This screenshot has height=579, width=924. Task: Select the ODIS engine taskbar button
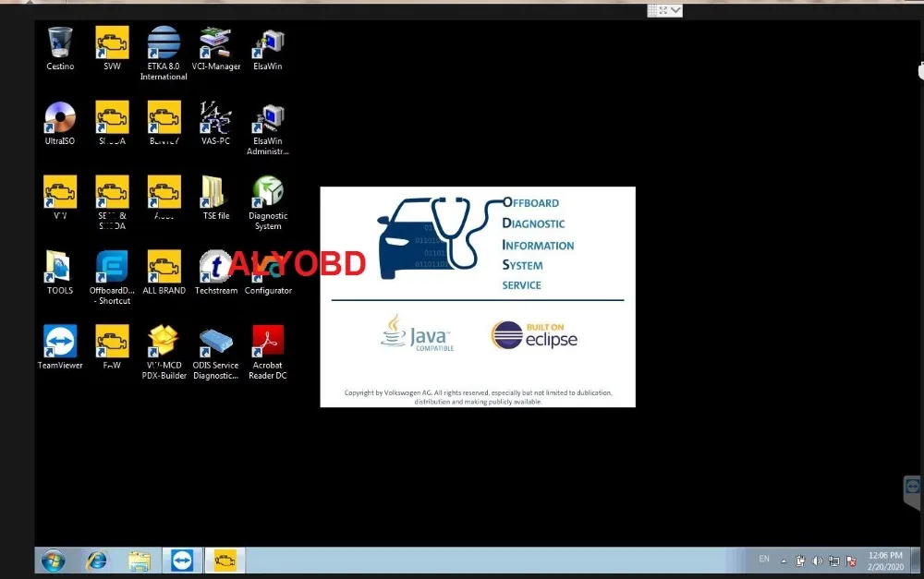tap(225, 561)
